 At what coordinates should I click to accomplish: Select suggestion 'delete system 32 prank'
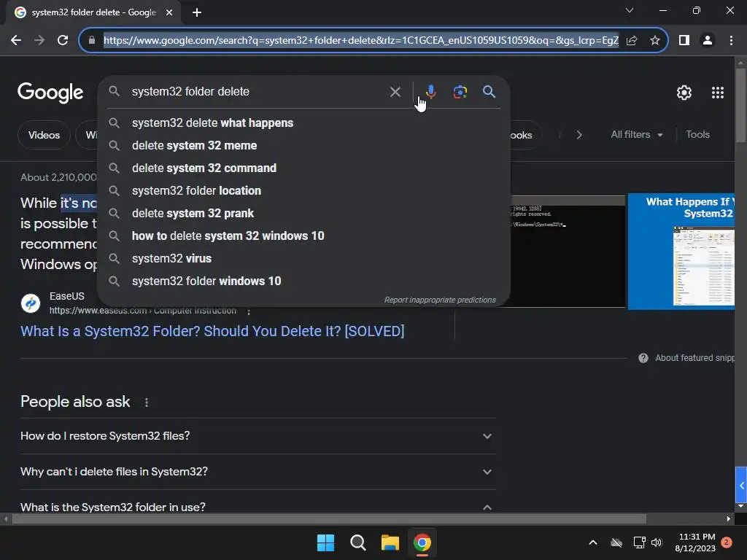pos(303,214)
